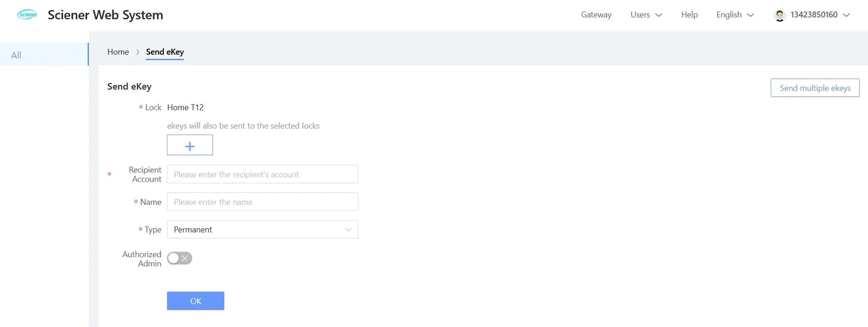
Task: Click the Sciener Web System title
Action: click(105, 15)
